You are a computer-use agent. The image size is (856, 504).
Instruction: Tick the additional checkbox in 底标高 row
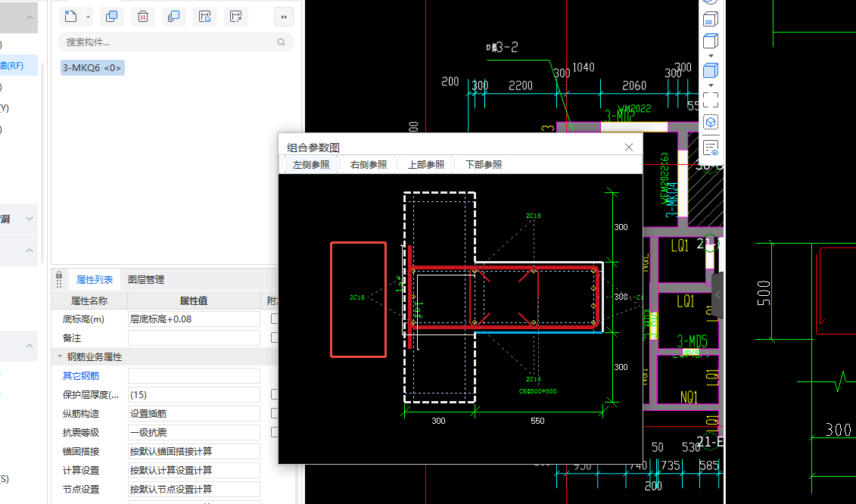point(275,319)
